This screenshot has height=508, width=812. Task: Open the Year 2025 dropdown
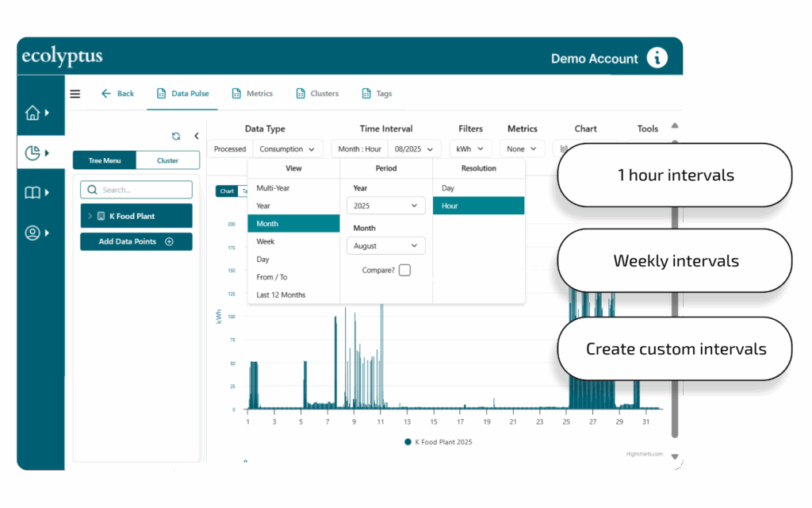coord(385,206)
